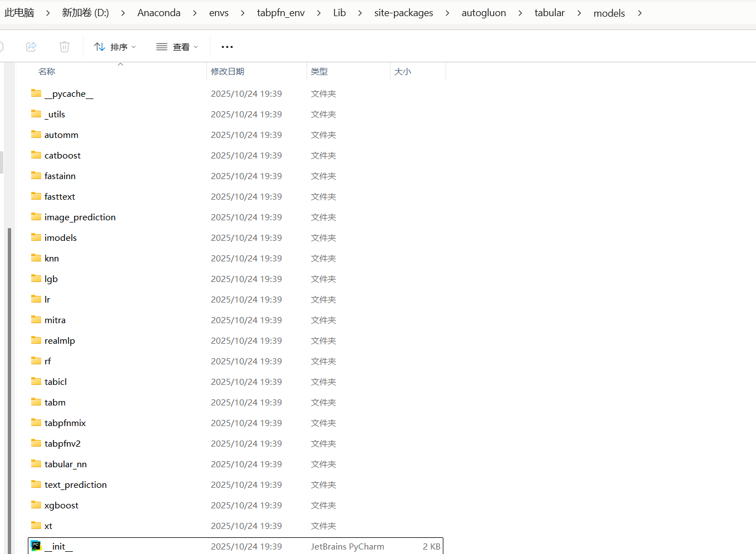Navigate to site-packages breadcrumb
Image resolution: width=756 pixels, height=554 pixels.
click(x=403, y=13)
